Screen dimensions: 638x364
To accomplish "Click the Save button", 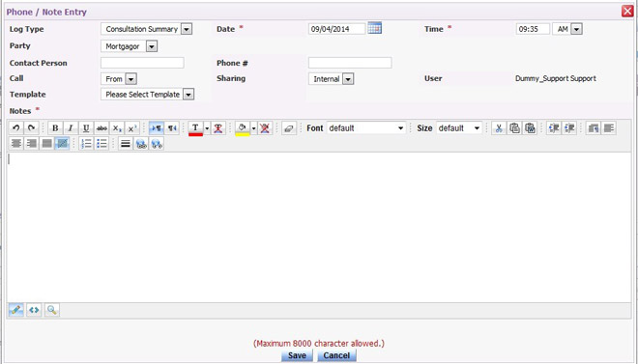I will [x=297, y=355].
